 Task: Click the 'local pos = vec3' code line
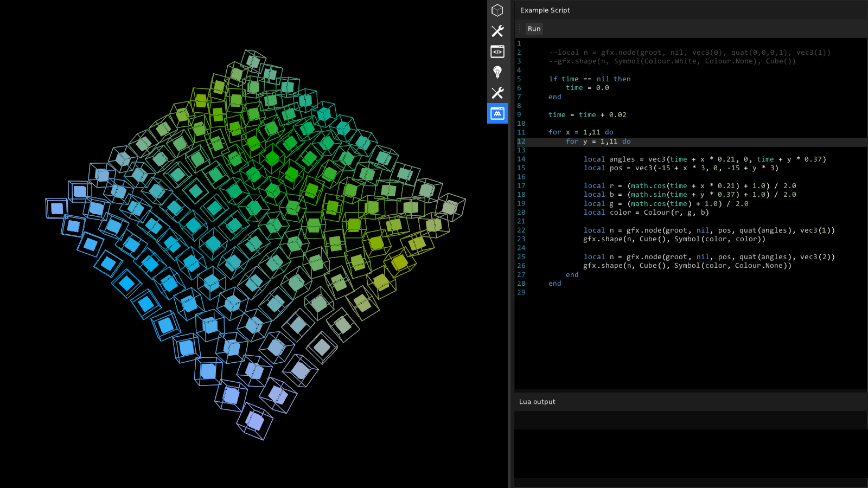[680, 168]
